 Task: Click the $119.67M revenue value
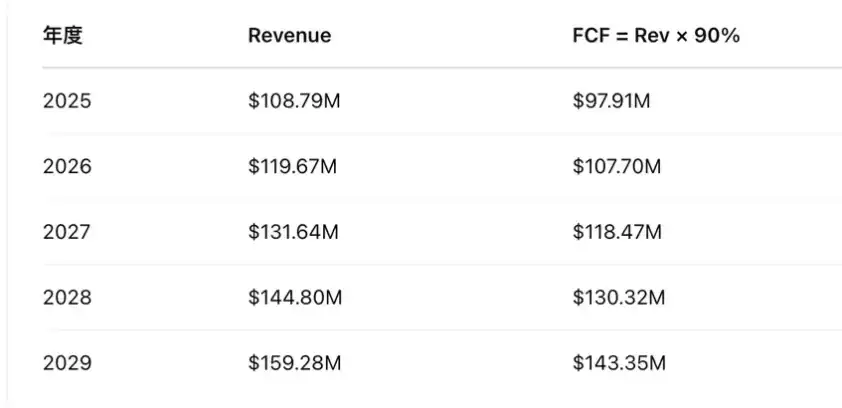(292, 167)
